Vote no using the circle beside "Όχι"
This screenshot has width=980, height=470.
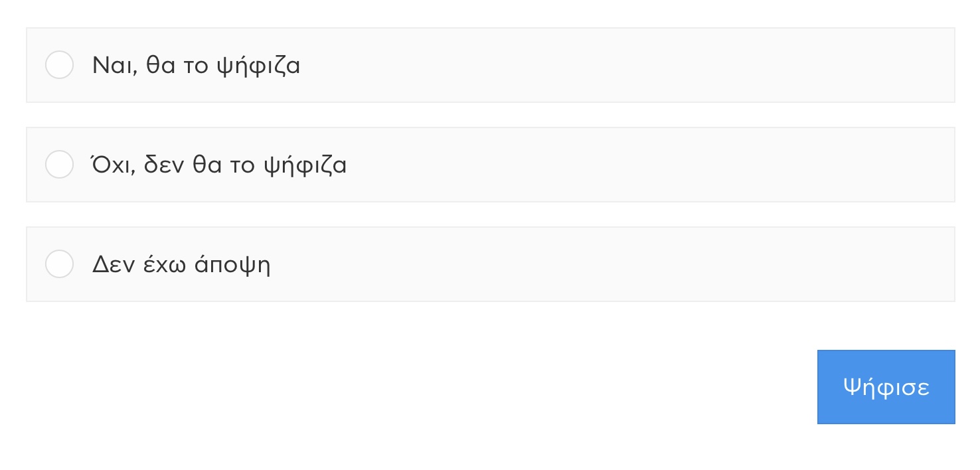pyautogui.click(x=59, y=164)
